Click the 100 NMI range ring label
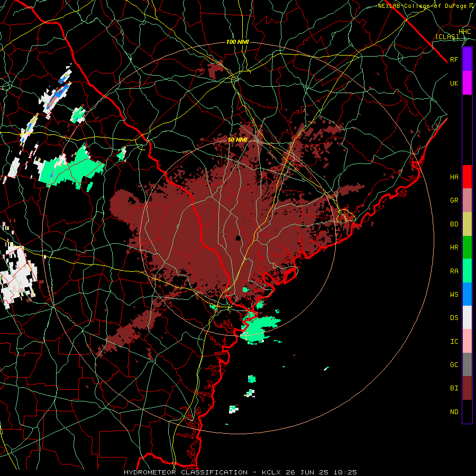476x476 pixels. (x=237, y=42)
